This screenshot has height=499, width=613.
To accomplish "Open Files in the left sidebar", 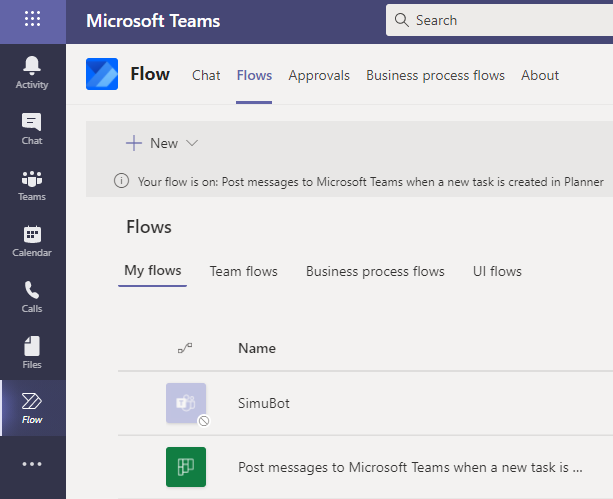I will [32, 353].
